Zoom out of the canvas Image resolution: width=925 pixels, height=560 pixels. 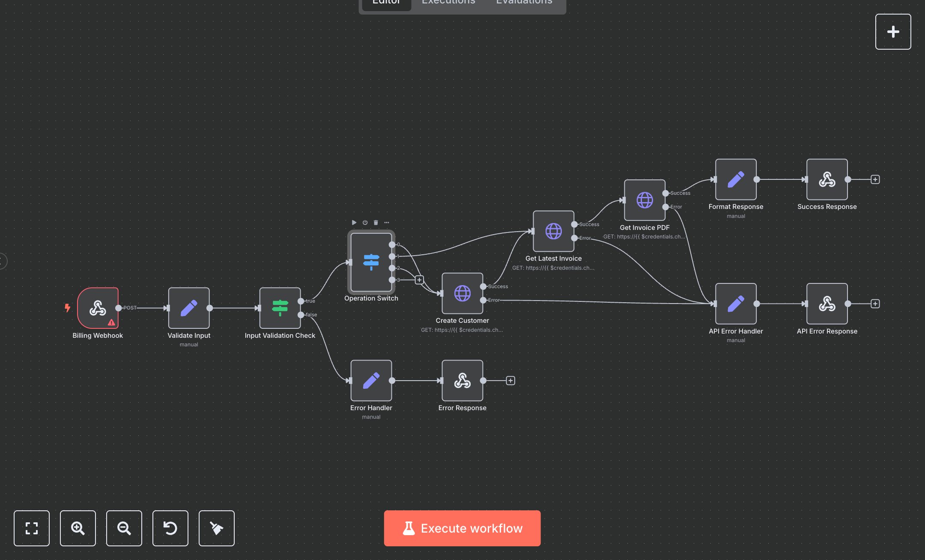124,528
